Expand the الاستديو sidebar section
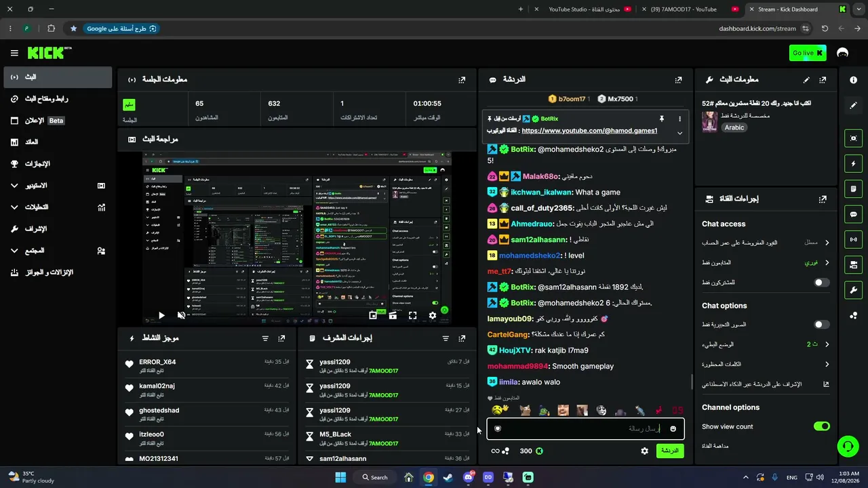This screenshot has width=868, height=488. coord(58,186)
